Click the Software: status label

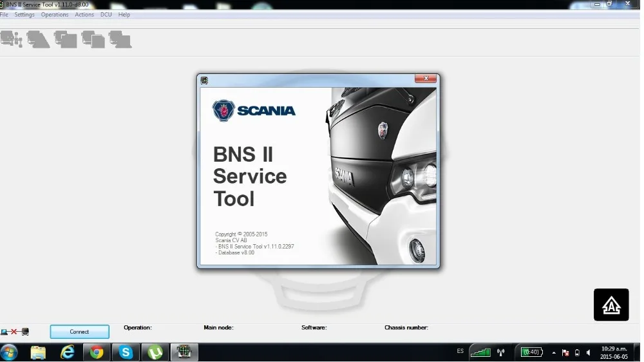click(x=314, y=327)
